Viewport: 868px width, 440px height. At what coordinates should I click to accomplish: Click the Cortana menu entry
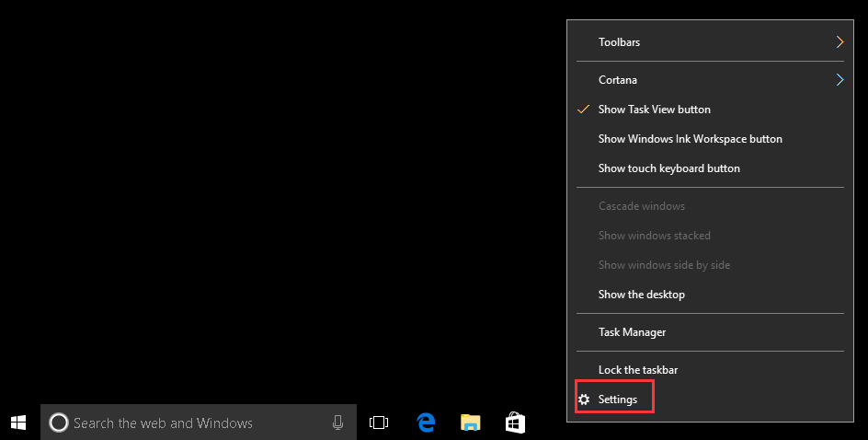click(617, 80)
